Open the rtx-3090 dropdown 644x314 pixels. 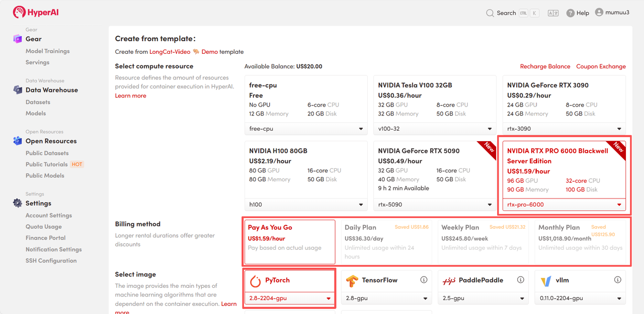564,129
